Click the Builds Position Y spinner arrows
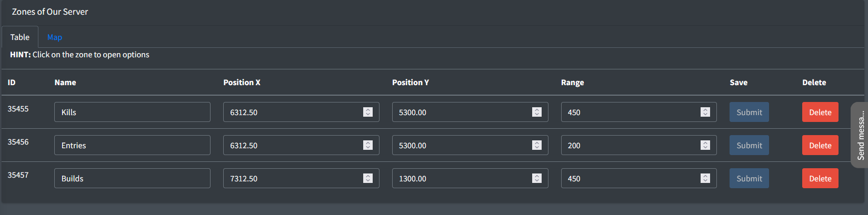Image resolution: width=868 pixels, height=215 pixels. 537,178
